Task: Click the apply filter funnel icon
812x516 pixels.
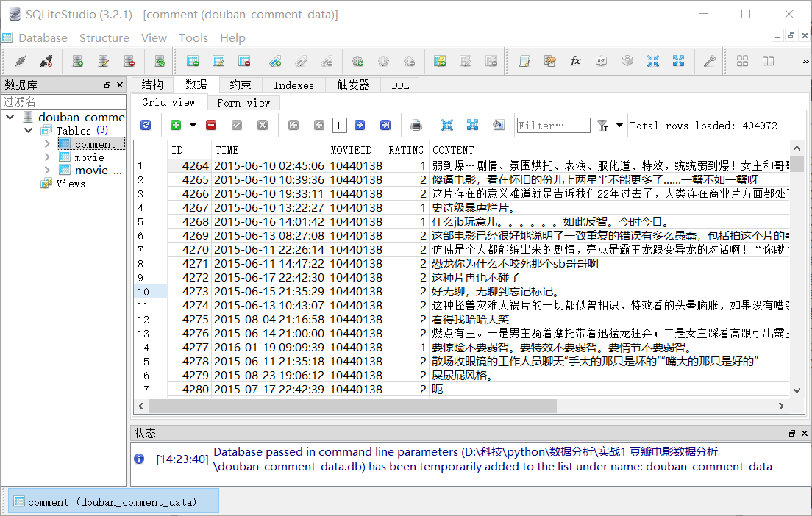Action: (602, 125)
